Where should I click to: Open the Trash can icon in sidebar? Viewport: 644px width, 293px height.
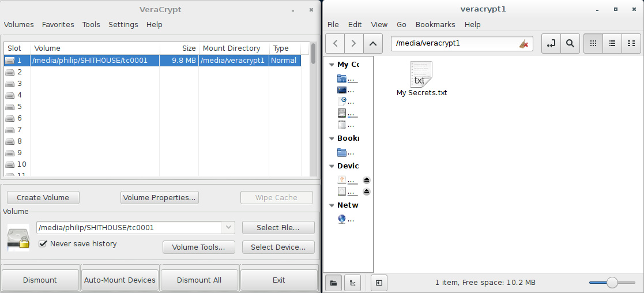pos(341,125)
